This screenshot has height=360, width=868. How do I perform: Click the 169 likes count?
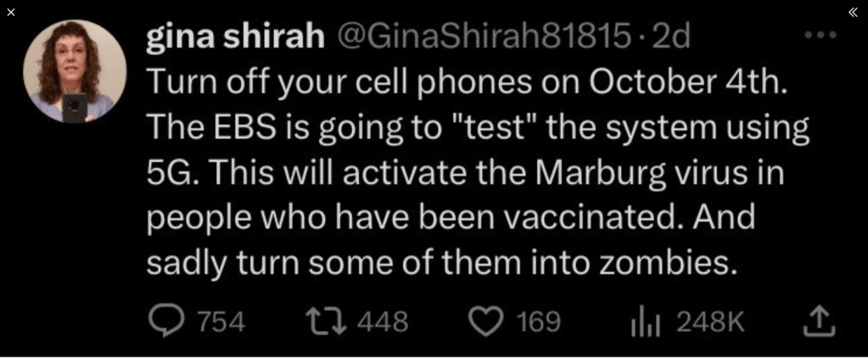538,322
